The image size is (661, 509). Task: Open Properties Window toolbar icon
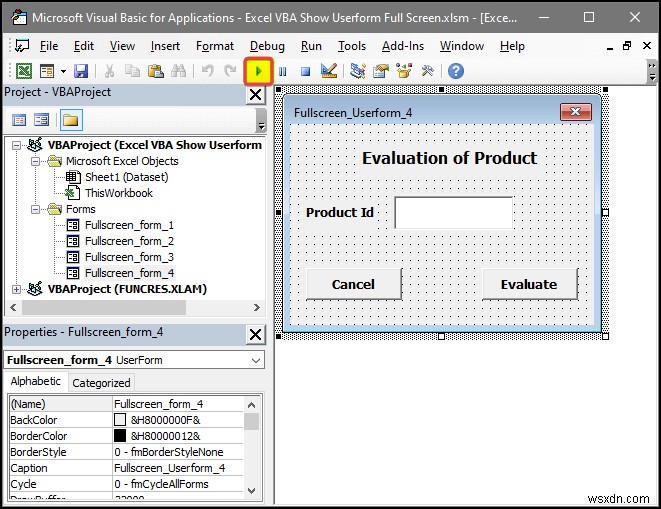(381, 71)
